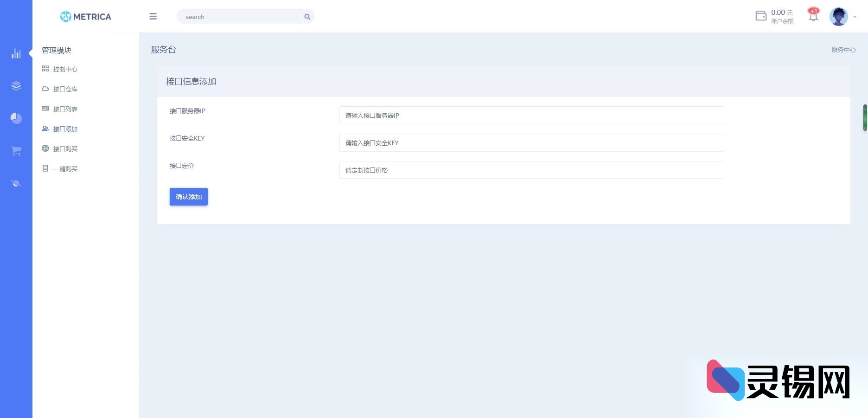Select the pie chart icon in sidebar

click(16, 118)
